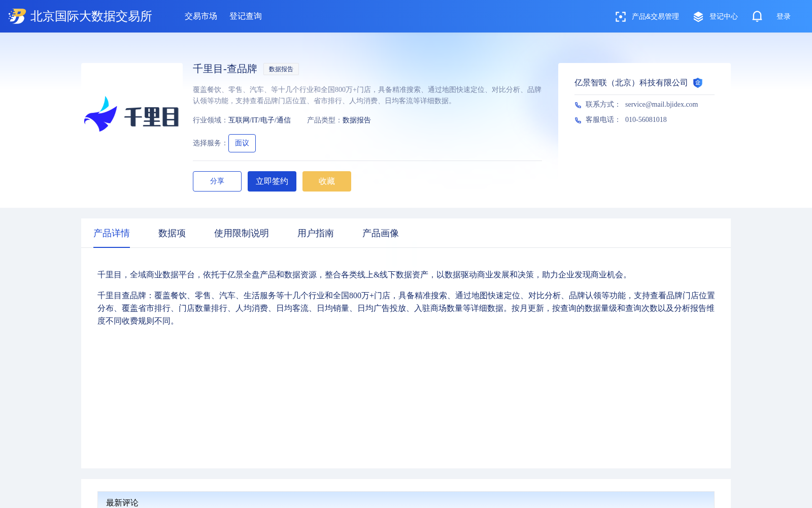Click the 登记中心 layers icon
The width and height of the screenshot is (812, 508).
tap(698, 17)
